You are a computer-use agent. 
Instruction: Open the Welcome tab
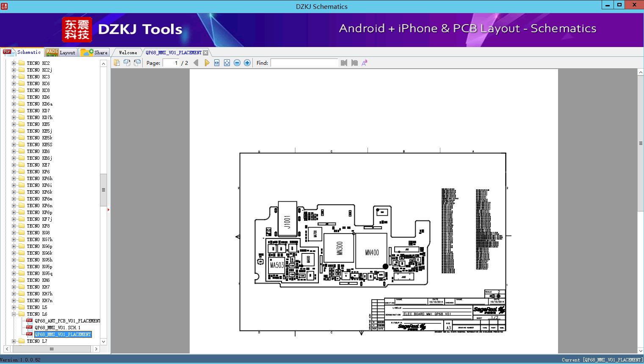point(127,53)
